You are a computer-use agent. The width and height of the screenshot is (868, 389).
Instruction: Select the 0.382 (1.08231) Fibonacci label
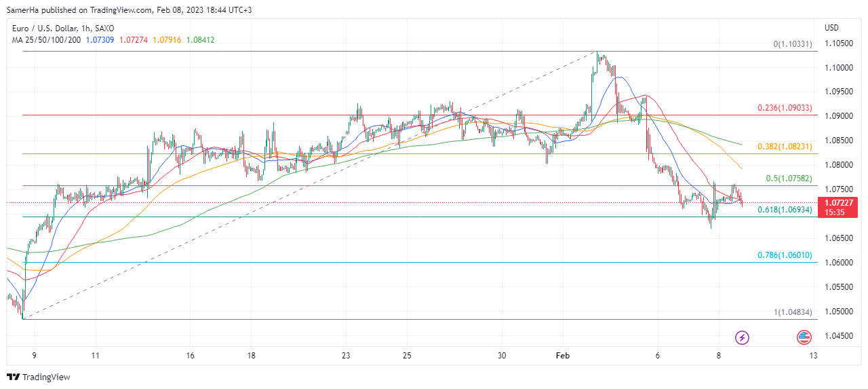tap(785, 146)
